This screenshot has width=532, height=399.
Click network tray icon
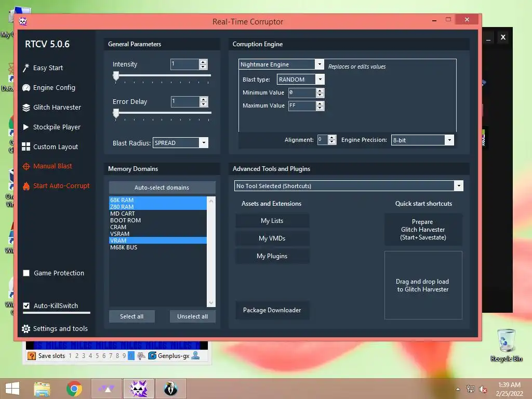tap(471, 389)
